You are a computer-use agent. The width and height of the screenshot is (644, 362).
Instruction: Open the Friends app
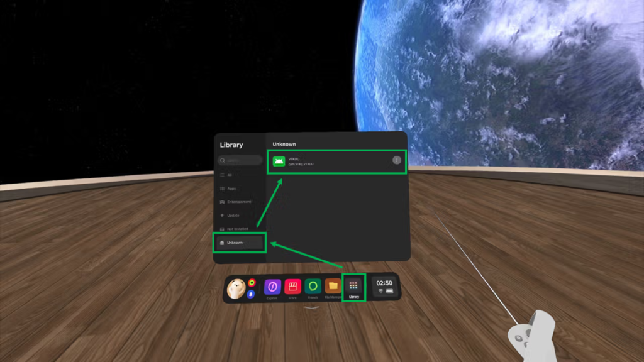coord(313,287)
